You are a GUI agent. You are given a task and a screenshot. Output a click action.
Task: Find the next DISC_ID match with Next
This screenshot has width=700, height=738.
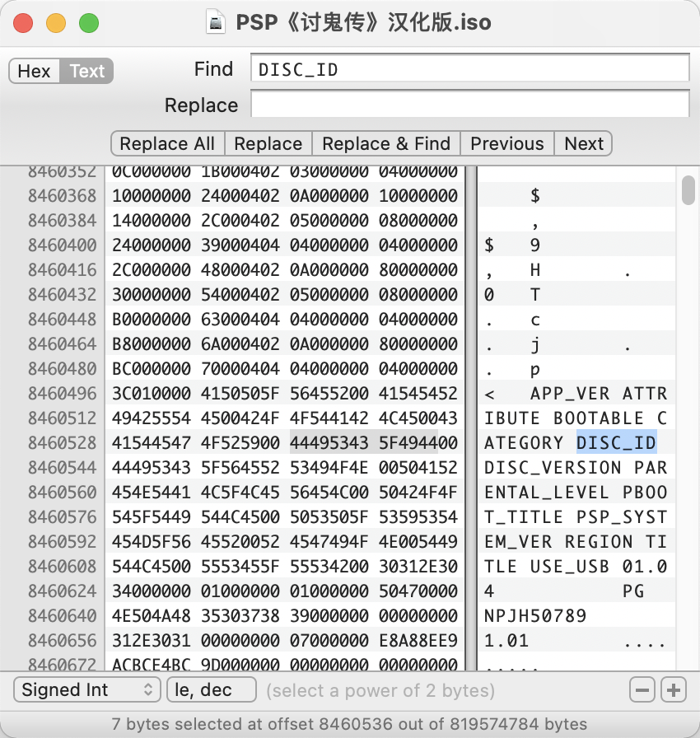583,142
